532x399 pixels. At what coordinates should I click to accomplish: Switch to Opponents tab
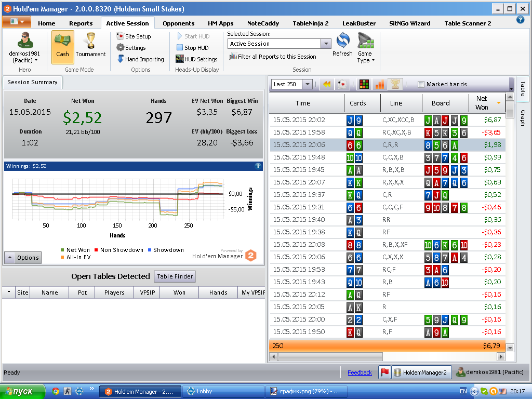tap(179, 23)
